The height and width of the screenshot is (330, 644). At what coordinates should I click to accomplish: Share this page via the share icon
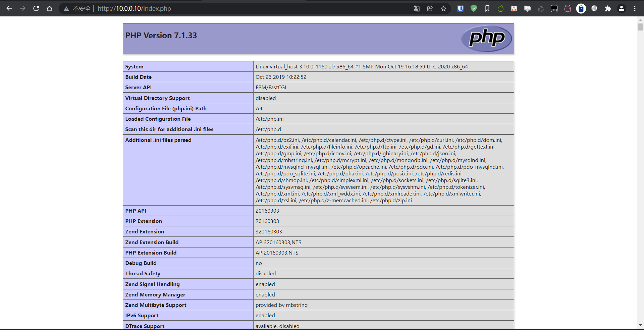[x=430, y=8]
